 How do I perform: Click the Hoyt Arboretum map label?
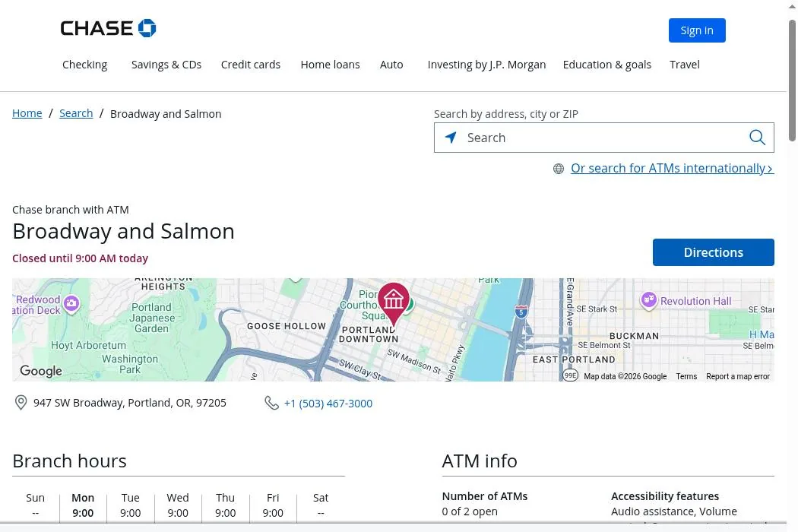click(88, 345)
